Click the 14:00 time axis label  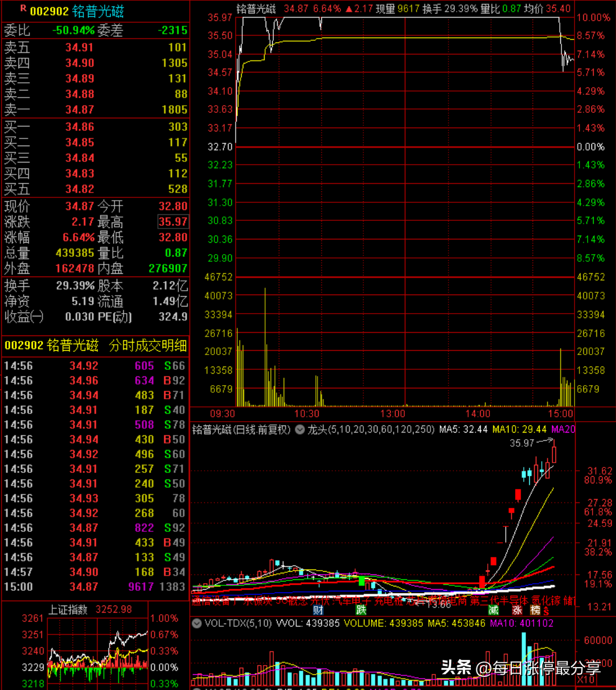coord(478,414)
